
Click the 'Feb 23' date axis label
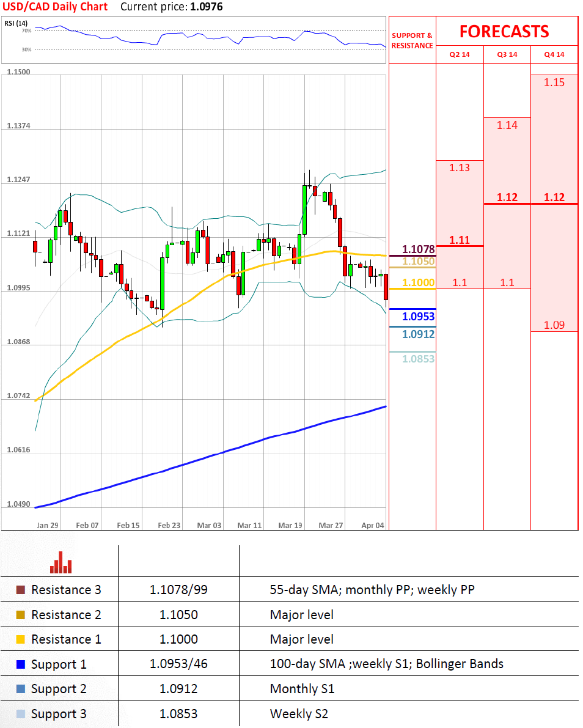coord(169,526)
